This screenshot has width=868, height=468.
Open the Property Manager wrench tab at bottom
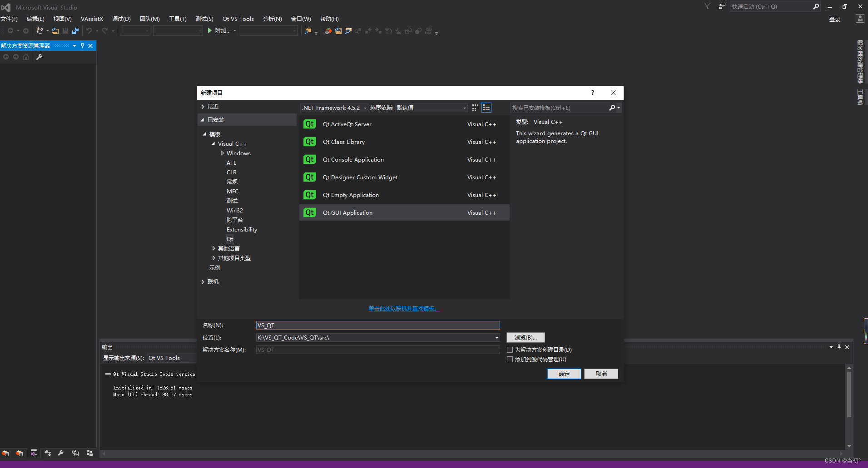tap(61, 453)
